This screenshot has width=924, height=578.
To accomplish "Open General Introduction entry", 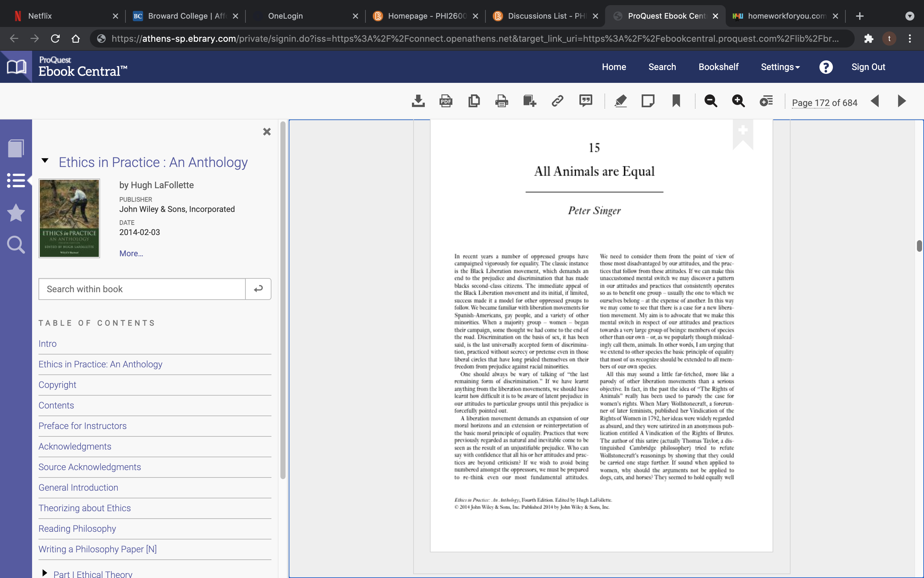I will click(x=78, y=488).
